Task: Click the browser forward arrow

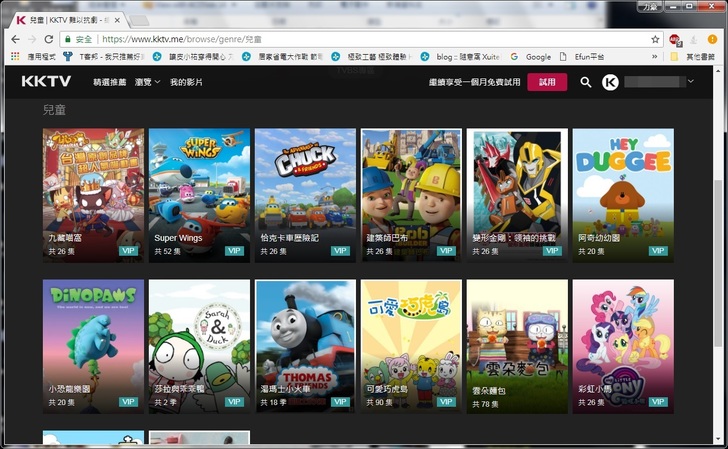Action: [32, 39]
